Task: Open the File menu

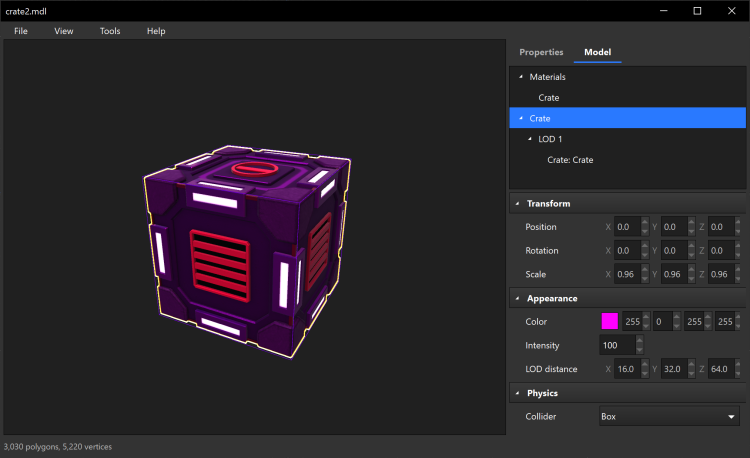Action: (x=21, y=31)
